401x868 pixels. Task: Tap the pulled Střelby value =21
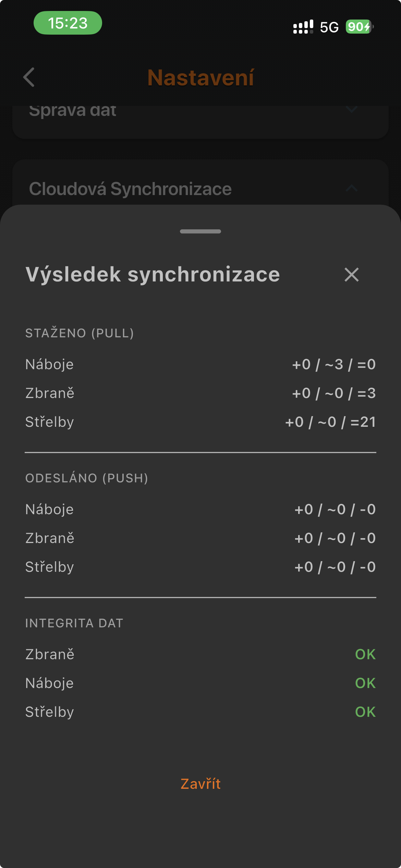363,422
